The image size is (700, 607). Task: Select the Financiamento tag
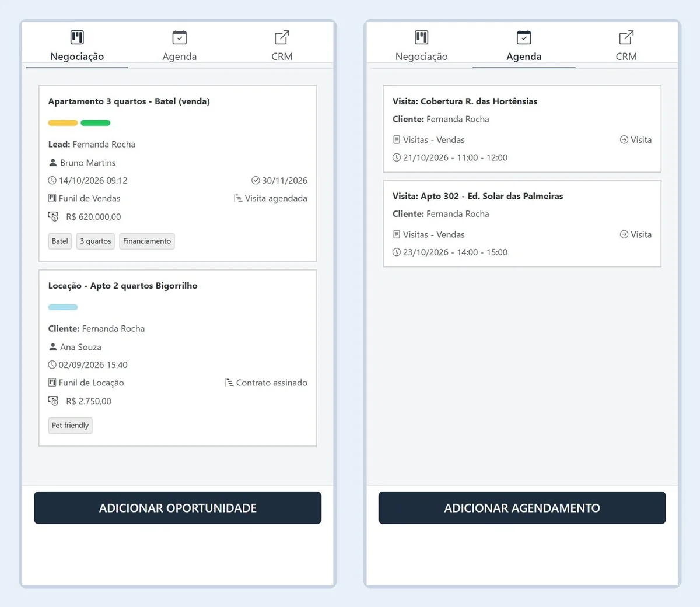click(x=147, y=241)
